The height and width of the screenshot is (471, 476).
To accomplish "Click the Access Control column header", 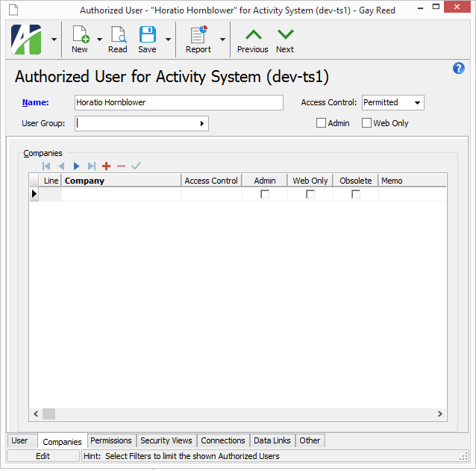I will click(212, 181).
